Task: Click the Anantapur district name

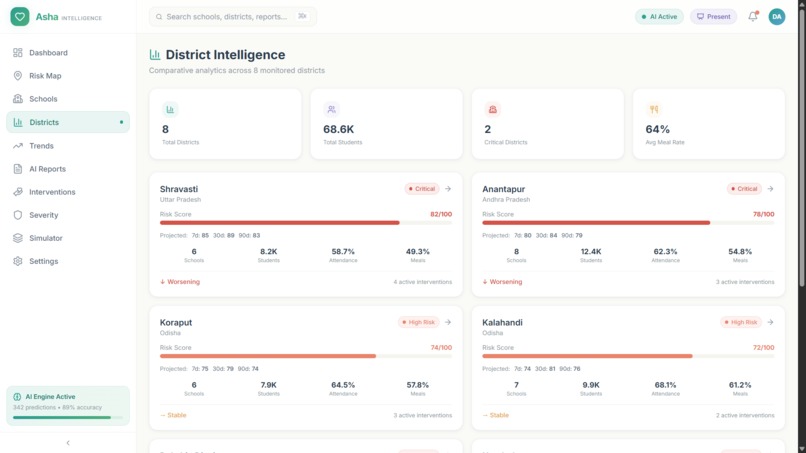Action: 503,189
